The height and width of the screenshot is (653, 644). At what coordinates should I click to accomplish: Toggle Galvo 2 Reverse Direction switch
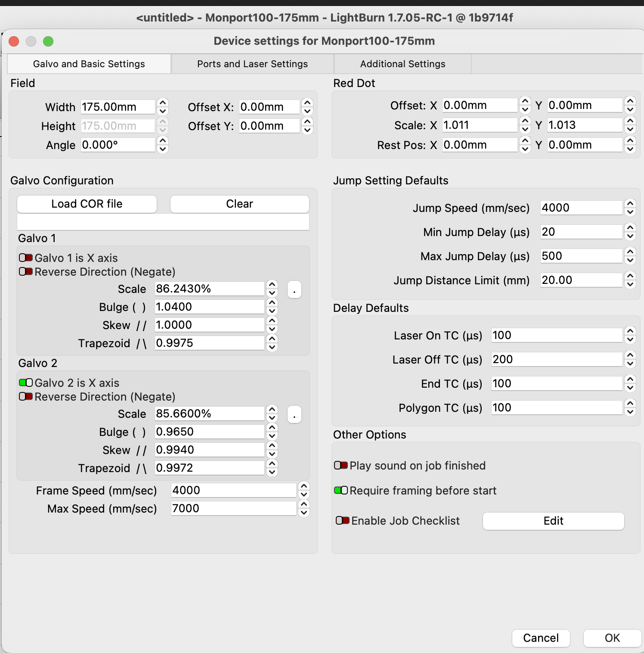[26, 396]
